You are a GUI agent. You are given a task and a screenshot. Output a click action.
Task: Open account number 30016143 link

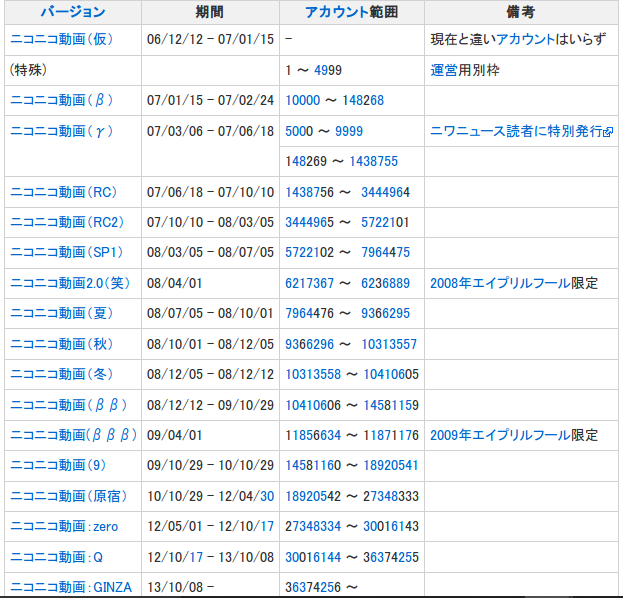click(x=391, y=526)
